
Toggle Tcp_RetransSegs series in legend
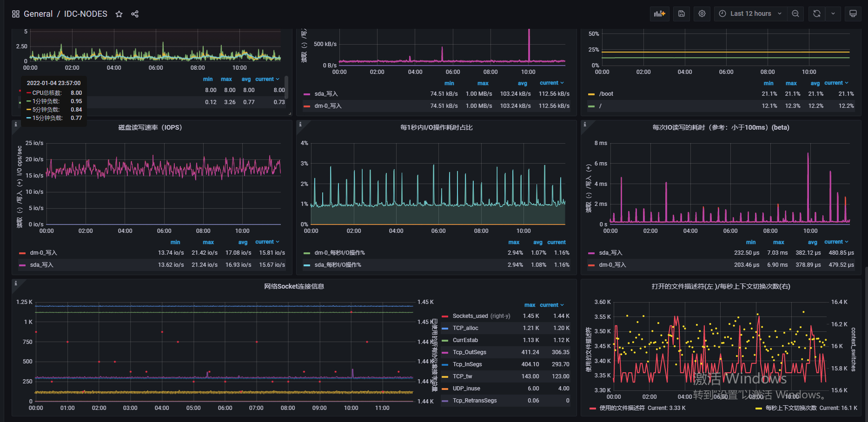(x=475, y=401)
